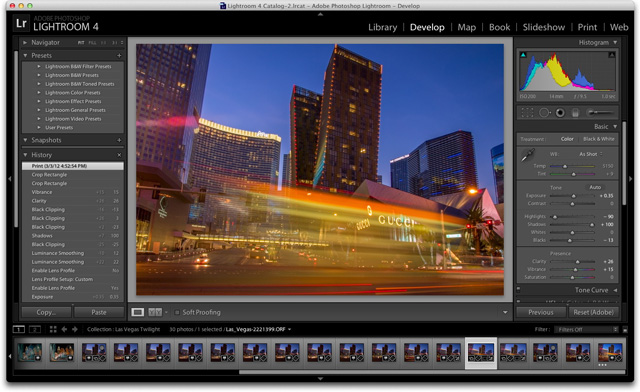Open Grid view from filmstrip icon
Image resolution: width=640 pixels, height=392 pixels.
tap(53, 329)
